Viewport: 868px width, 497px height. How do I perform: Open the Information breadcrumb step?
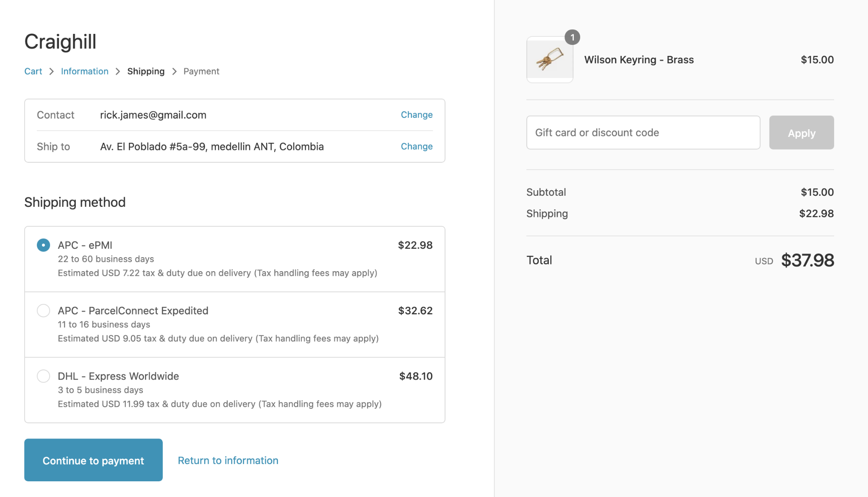pyautogui.click(x=84, y=72)
